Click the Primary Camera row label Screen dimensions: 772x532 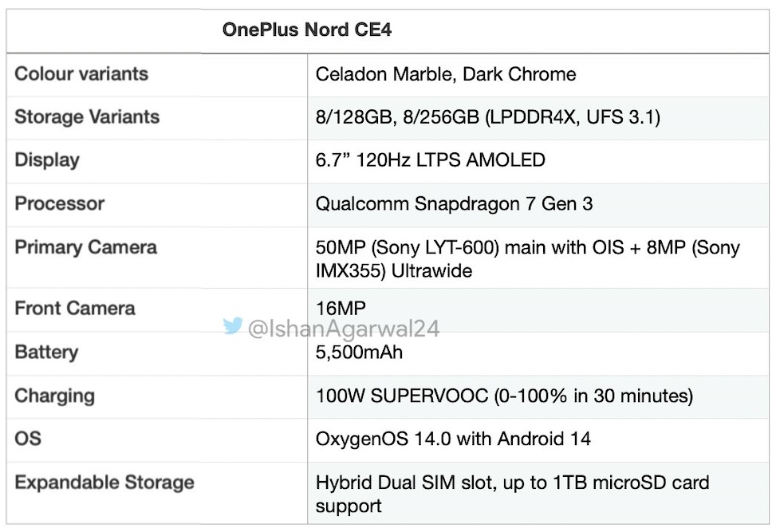point(85,247)
